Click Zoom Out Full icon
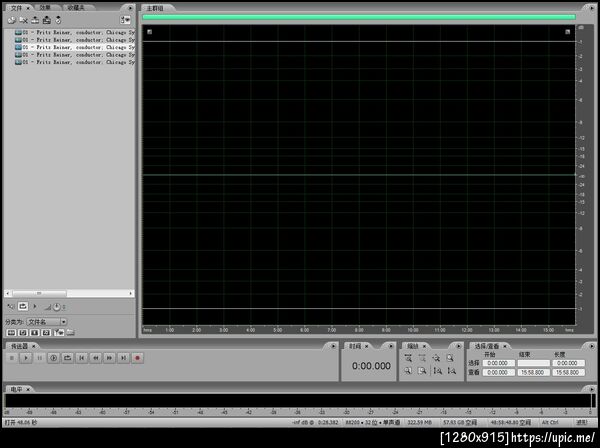Screen dimensions: 600x448 tap(436, 358)
